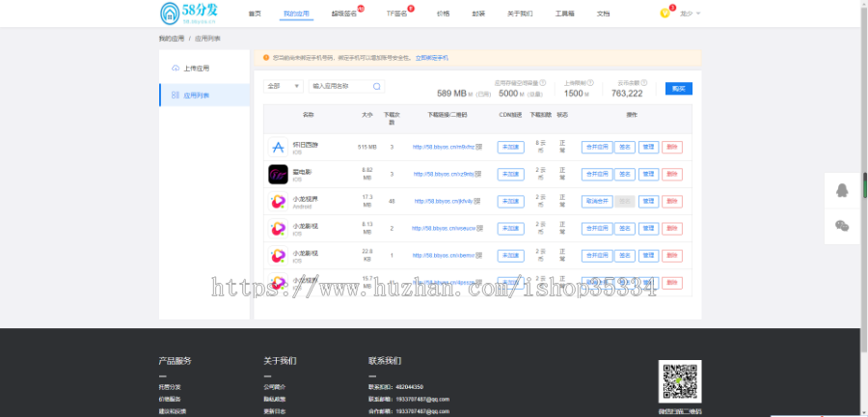Open the QQ contact floating icon

click(x=841, y=190)
